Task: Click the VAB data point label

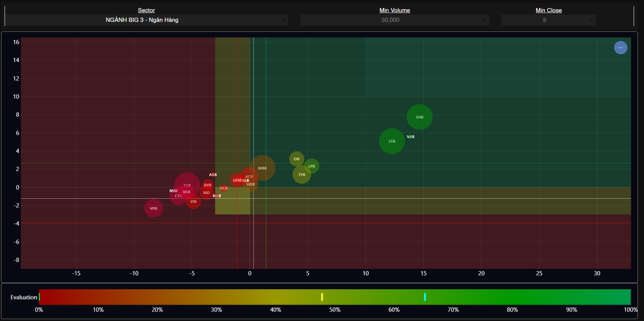Action: coord(411,137)
